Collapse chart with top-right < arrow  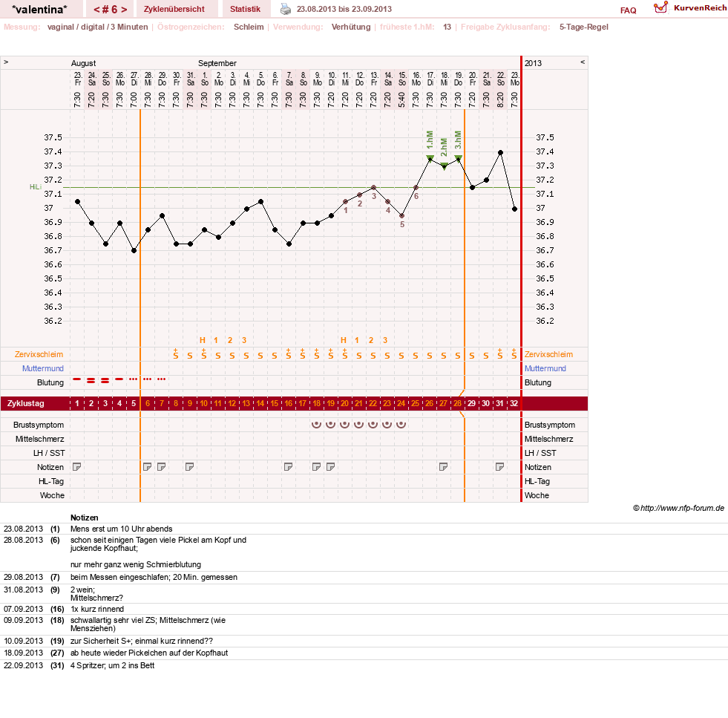tap(583, 62)
